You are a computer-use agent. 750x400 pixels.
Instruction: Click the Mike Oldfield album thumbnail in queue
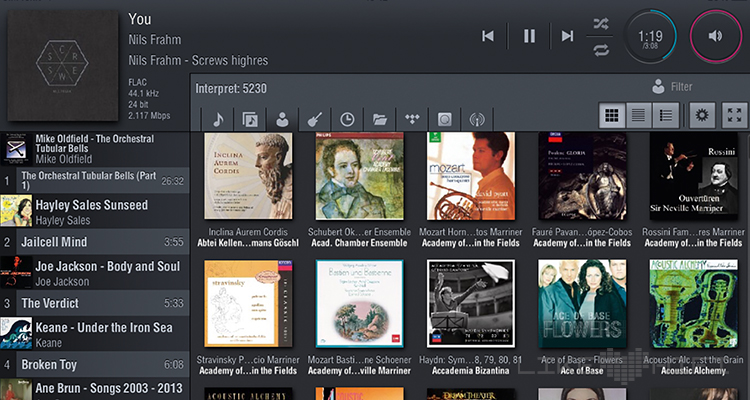pyautogui.click(x=16, y=149)
